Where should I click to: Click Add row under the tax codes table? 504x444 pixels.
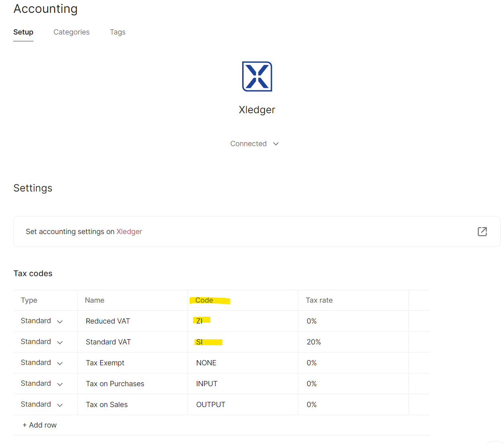tap(39, 425)
